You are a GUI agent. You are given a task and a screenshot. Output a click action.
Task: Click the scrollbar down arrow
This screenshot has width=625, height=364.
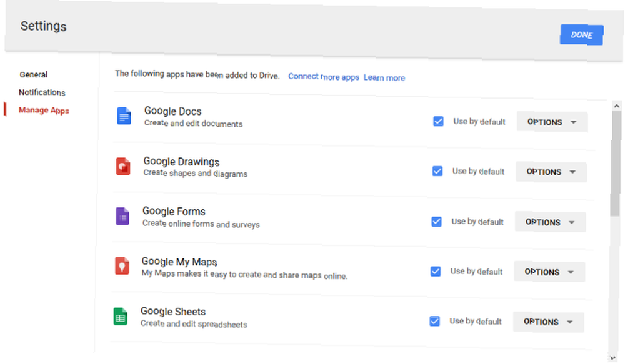613,358
